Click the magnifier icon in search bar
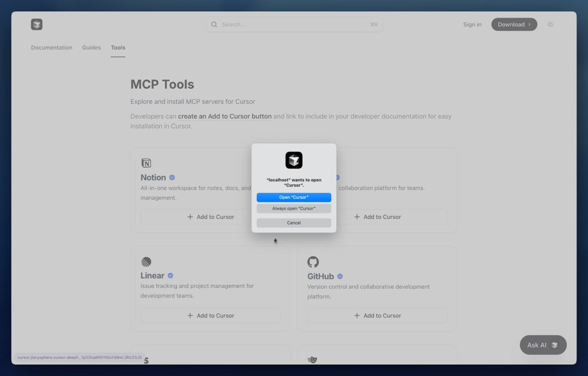This screenshot has height=376, width=588. tap(214, 25)
